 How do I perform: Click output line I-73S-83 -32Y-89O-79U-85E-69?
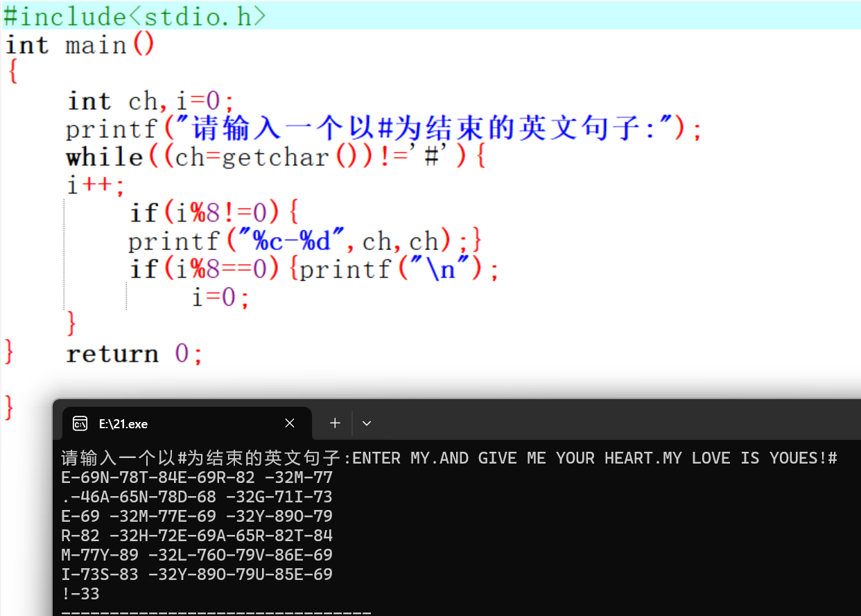tap(197, 574)
